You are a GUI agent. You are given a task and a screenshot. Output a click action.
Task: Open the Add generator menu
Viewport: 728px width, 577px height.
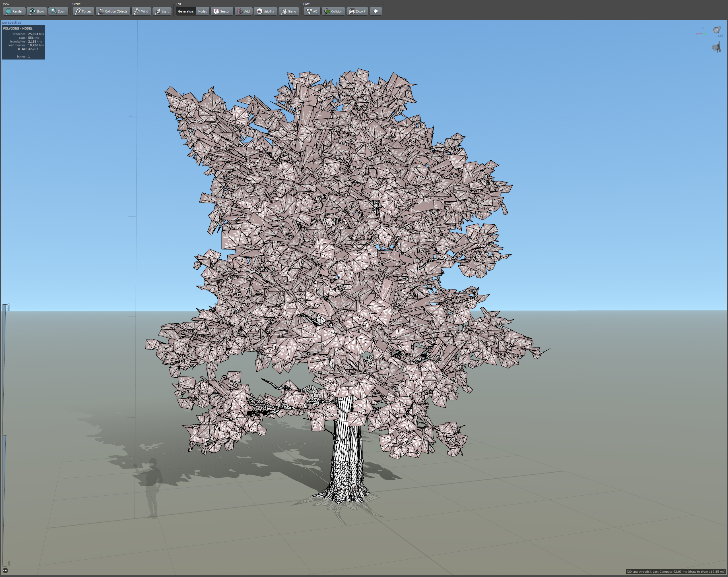click(x=244, y=11)
